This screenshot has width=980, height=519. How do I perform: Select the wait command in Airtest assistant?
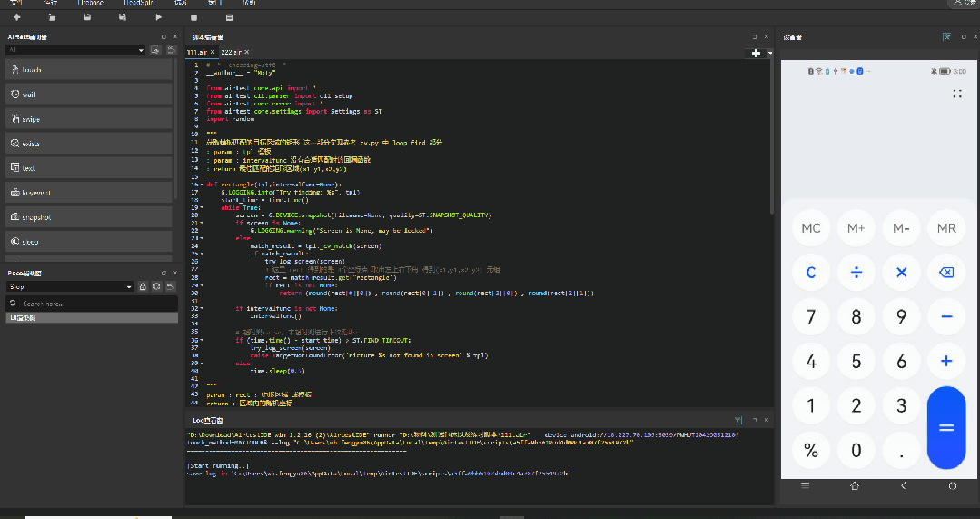point(89,95)
